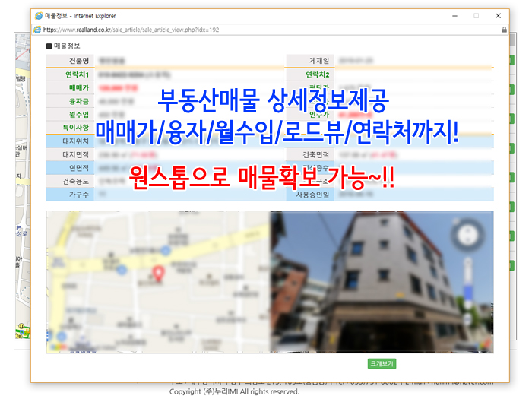
Task: Click the 연락처1 label cell
Action: [x=70, y=74]
